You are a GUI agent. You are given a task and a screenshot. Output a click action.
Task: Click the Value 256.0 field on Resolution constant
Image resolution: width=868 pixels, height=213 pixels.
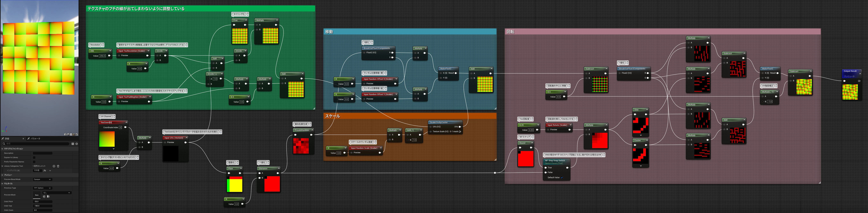tap(102, 56)
